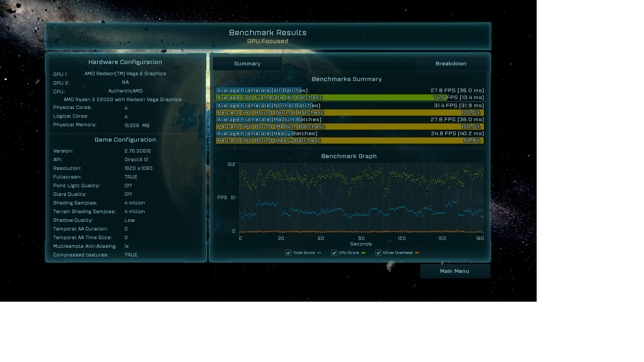Viewport: 644px width, 362px height.
Task: Click the Average Framerate Medium Batches row
Action: pyautogui.click(x=349, y=120)
